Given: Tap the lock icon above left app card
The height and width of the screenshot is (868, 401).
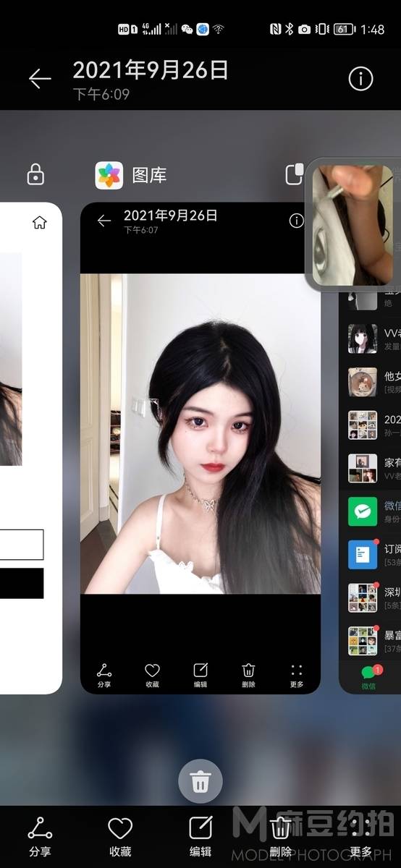Looking at the screenshot, I should (x=35, y=174).
